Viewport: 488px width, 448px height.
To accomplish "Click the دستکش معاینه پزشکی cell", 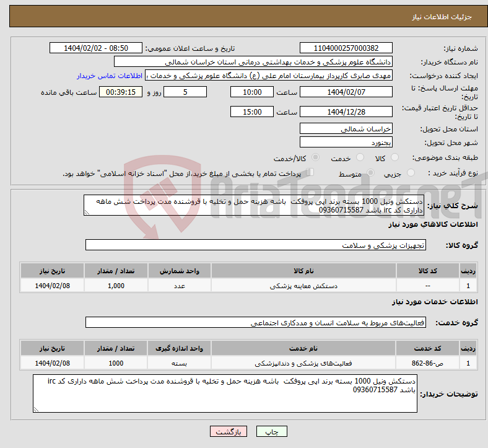I will (303, 286).
